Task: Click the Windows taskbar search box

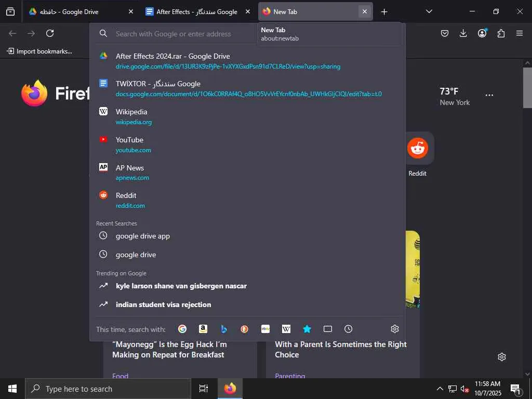Action: click(108, 389)
